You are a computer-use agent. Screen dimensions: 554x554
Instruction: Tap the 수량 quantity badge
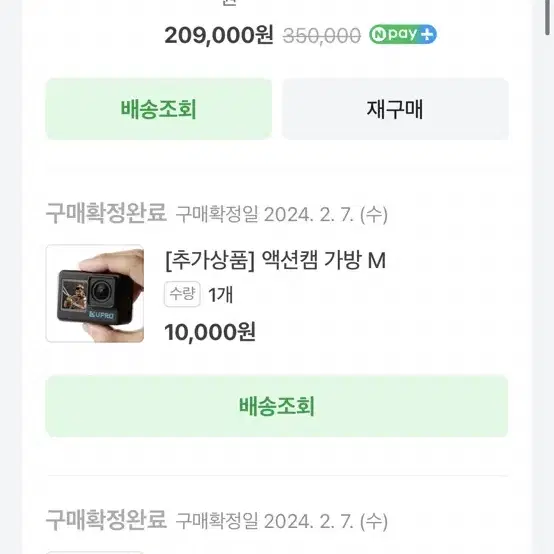click(182, 294)
